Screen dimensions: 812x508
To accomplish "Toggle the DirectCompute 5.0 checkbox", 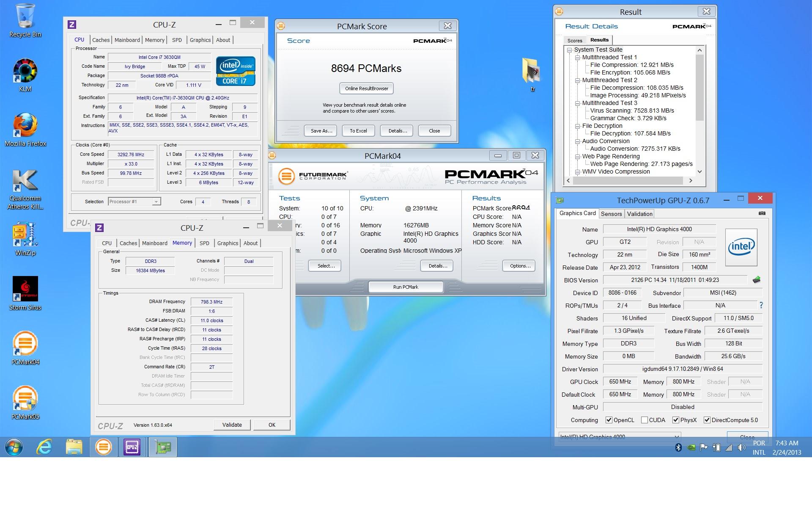I will (x=707, y=420).
